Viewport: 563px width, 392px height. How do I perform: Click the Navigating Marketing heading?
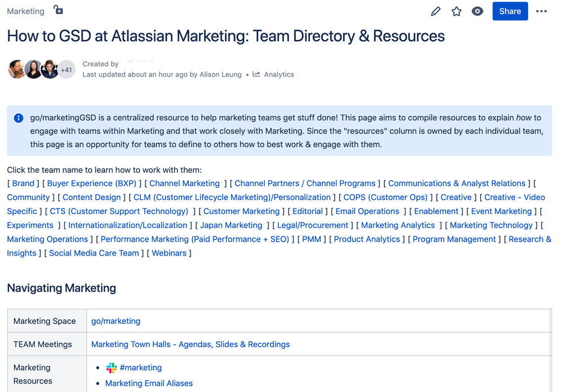click(61, 288)
